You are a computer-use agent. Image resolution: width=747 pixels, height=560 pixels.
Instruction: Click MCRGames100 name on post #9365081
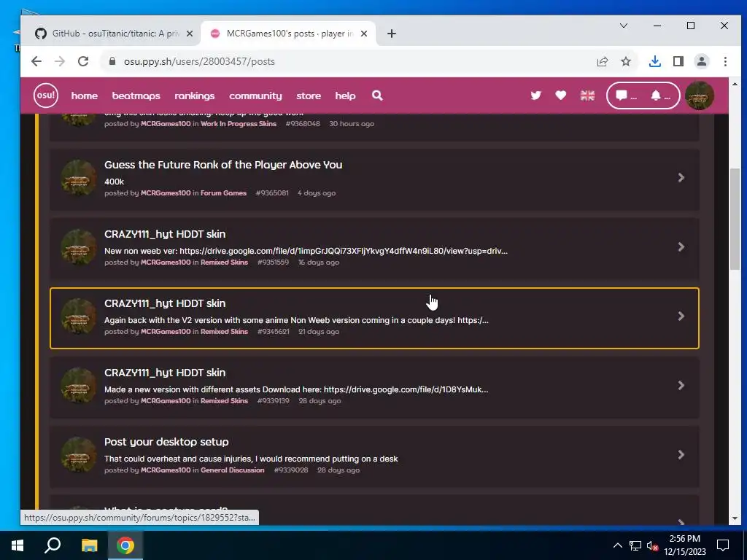[166, 192]
